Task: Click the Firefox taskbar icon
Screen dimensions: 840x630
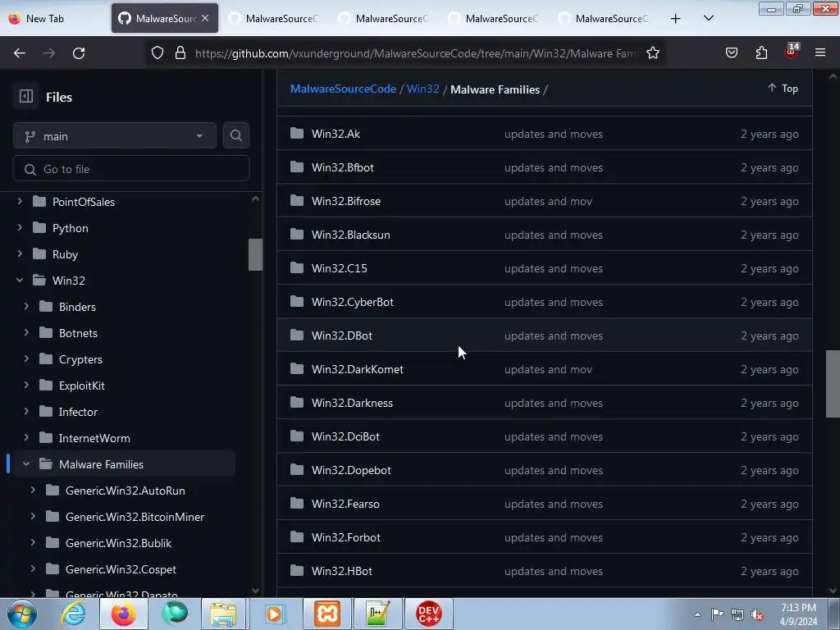Action: (x=123, y=614)
